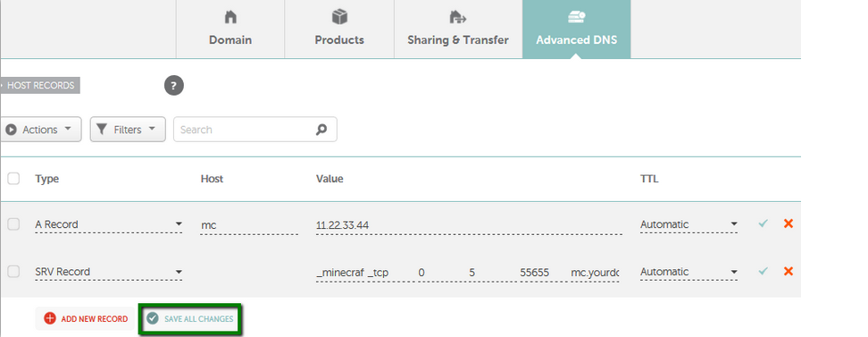Edit the host field containing mc

pyautogui.click(x=249, y=225)
